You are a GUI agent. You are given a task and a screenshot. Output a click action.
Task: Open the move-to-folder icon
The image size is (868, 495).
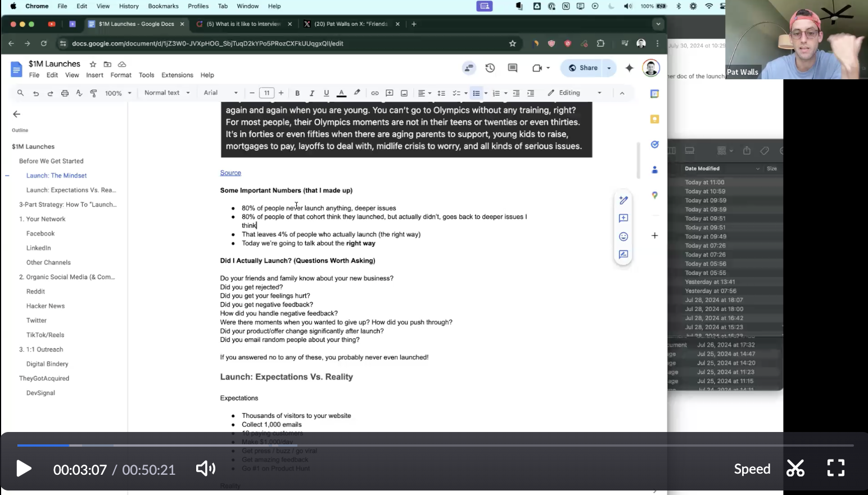coord(107,64)
